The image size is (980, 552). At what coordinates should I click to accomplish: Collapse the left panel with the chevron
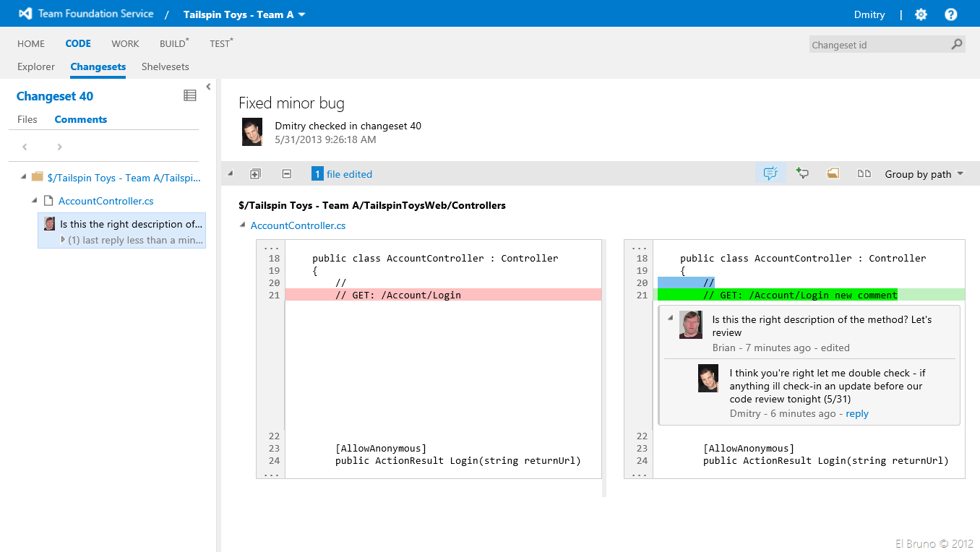[208, 87]
